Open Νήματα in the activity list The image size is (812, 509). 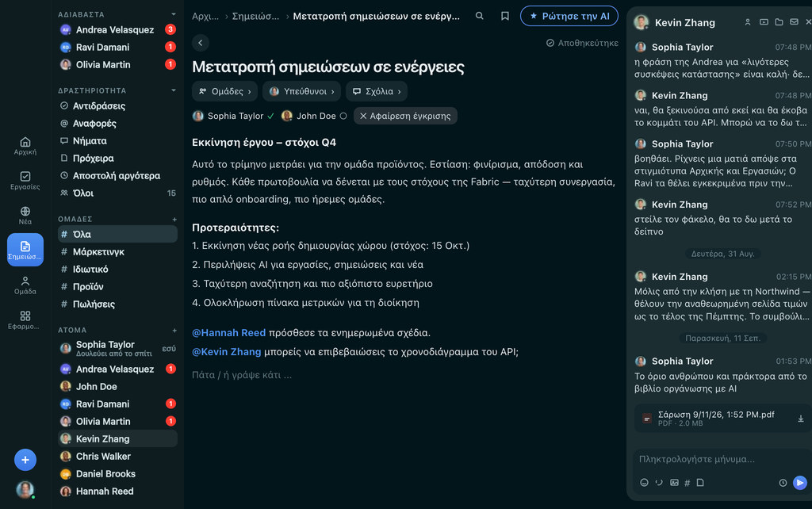point(117,141)
